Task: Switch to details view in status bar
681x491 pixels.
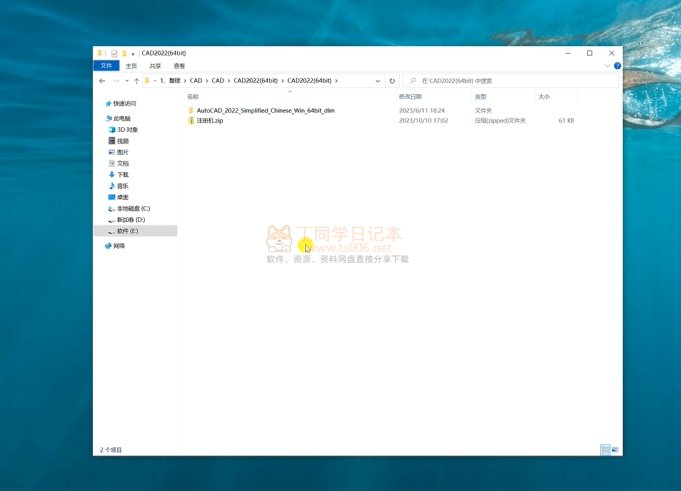Action: point(604,450)
